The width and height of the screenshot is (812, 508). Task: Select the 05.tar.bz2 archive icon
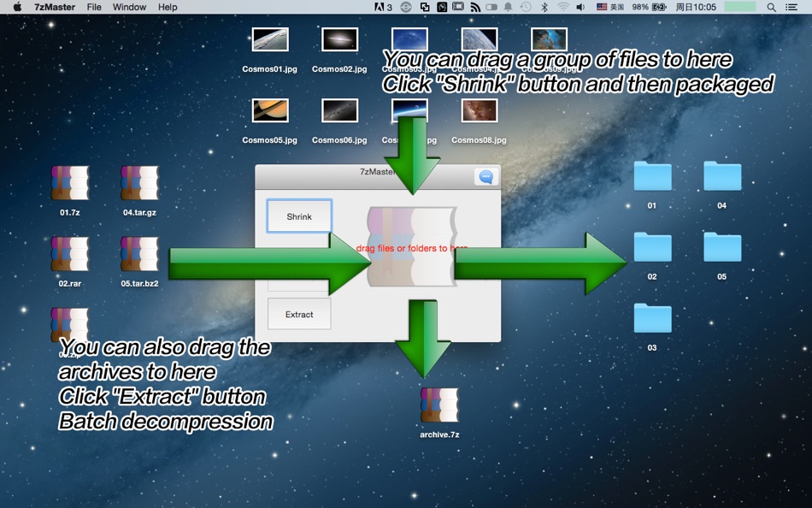(x=140, y=254)
